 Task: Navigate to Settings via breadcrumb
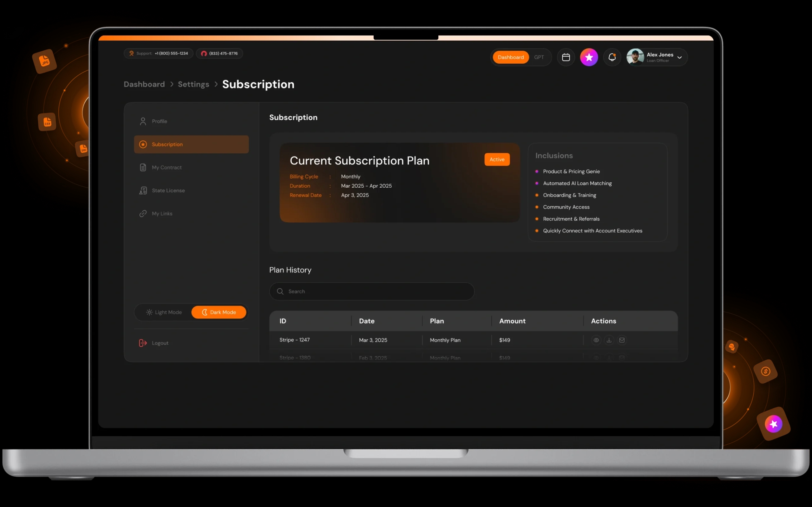(x=193, y=84)
